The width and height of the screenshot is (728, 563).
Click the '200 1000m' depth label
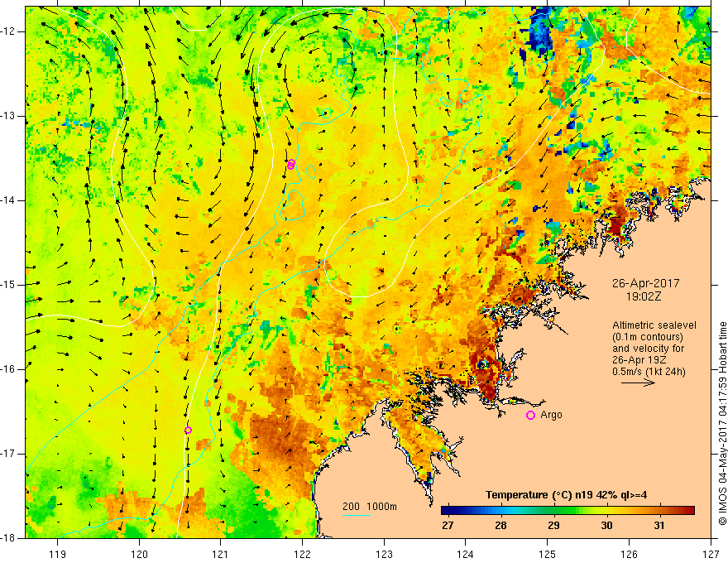pos(370,507)
